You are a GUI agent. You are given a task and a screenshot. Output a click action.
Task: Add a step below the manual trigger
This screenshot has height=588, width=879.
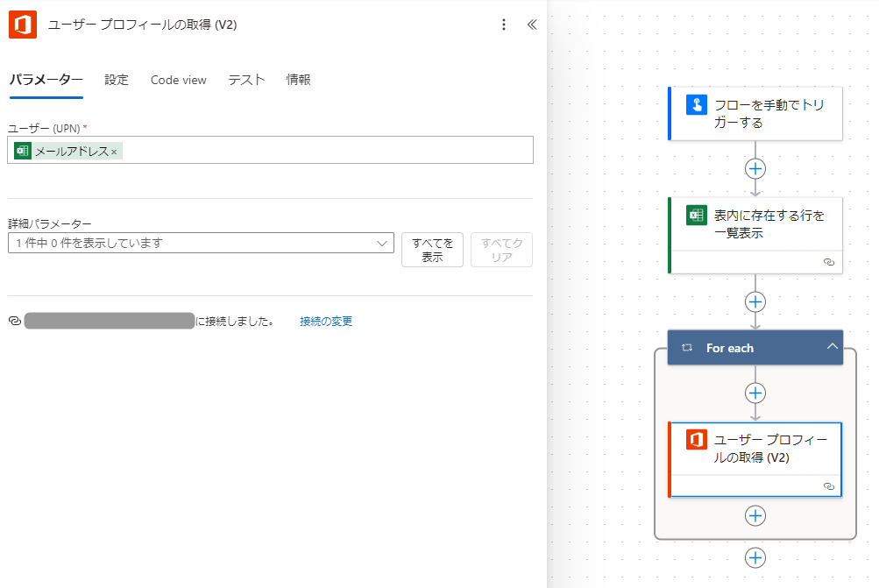[755, 169]
